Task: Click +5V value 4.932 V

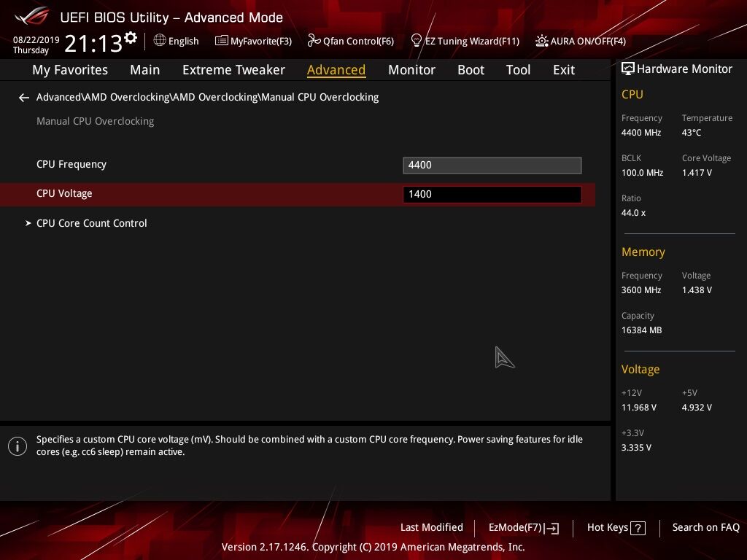Action: point(697,408)
